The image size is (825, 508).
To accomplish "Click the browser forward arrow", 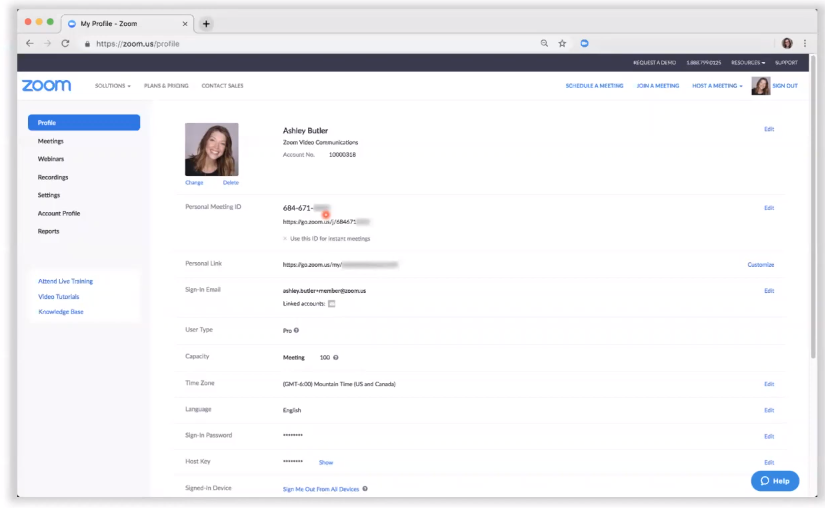I will point(47,44).
